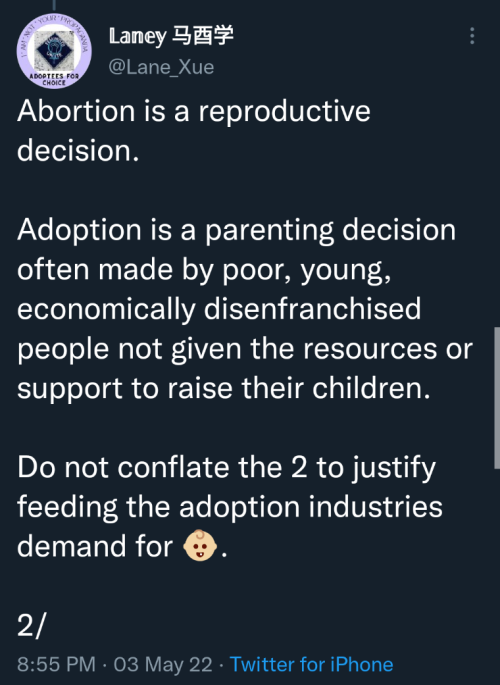Screen dimensions: 500x685
Task: Open the profile via display name Laney
Action: point(137,36)
